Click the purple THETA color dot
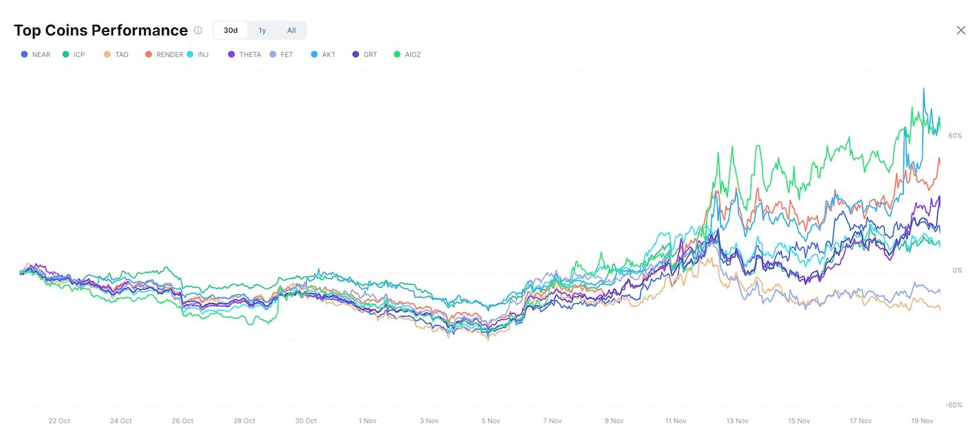980x443 pixels. point(232,54)
